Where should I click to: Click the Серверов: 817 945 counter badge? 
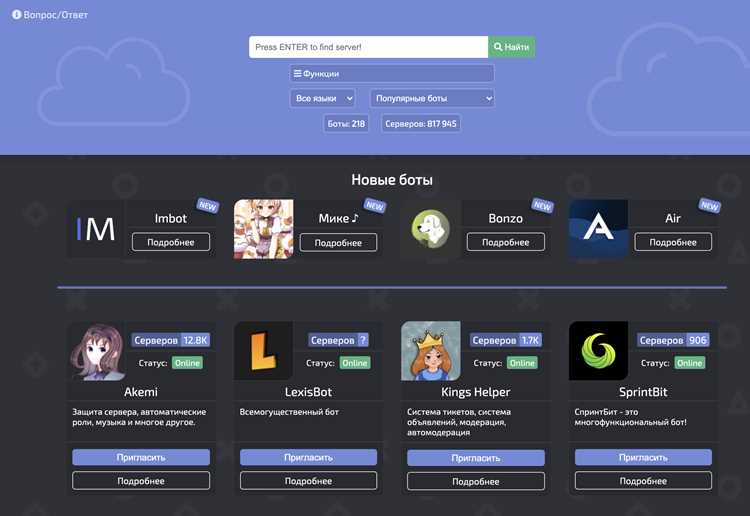420,124
